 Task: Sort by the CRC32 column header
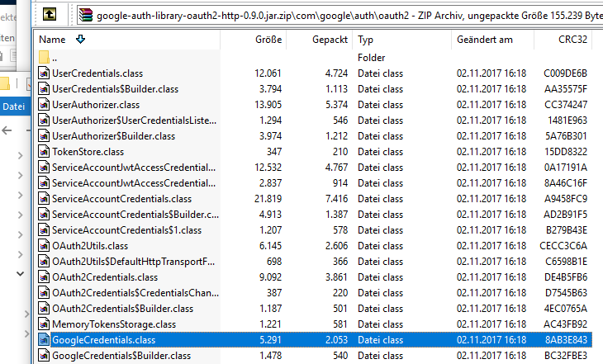pyautogui.click(x=572, y=40)
